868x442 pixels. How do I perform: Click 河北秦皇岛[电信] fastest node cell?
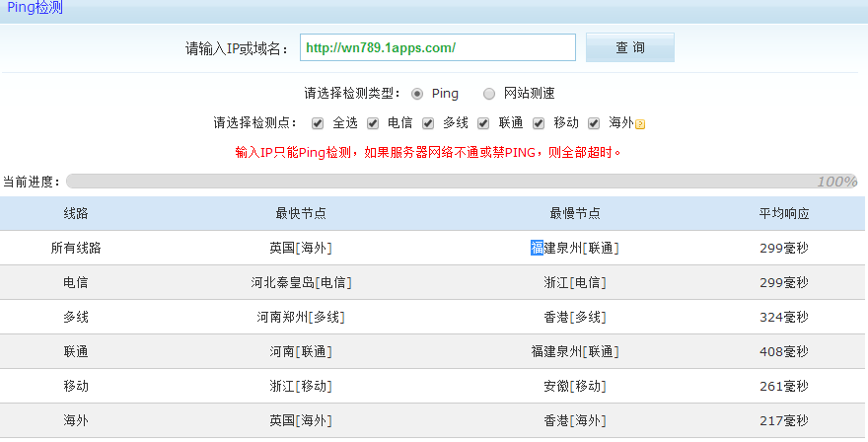[301, 282]
